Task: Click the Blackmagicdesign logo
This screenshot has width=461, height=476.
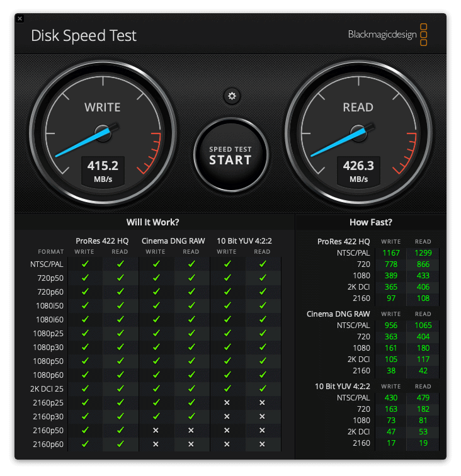Action: click(387, 35)
